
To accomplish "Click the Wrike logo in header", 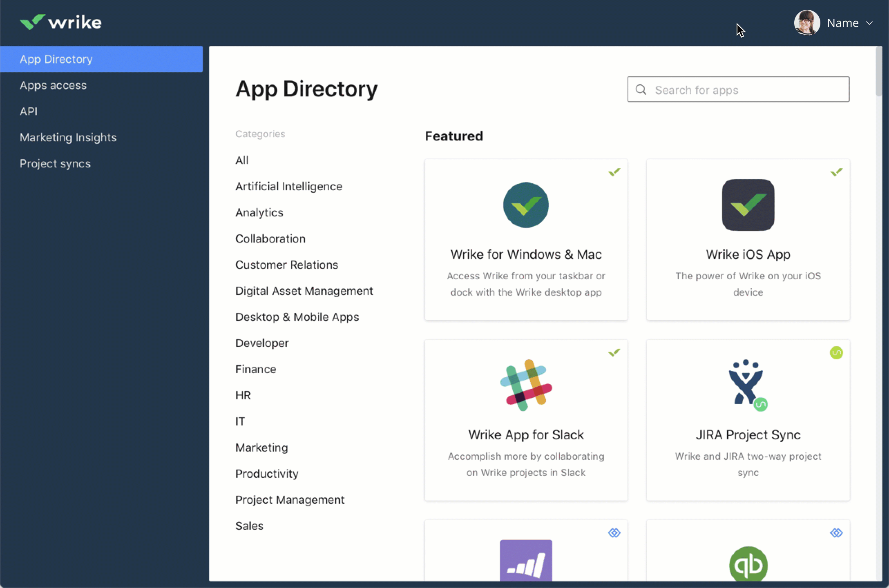I will pos(61,22).
